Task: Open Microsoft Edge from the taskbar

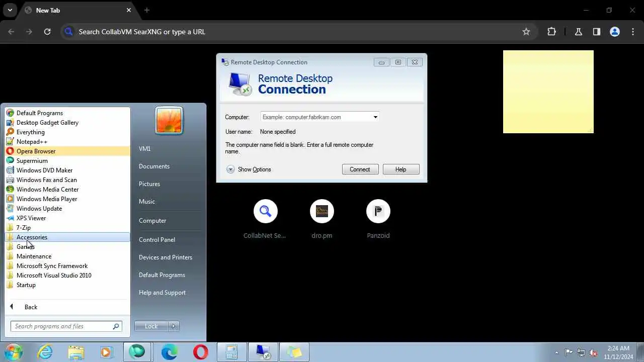Action: [169, 352]
